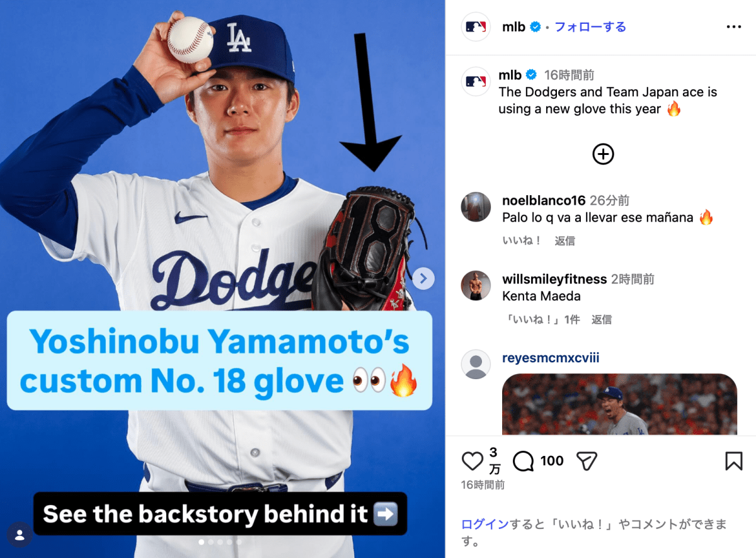Load more comments with the plus circle
Image resolution: width=756 pixels, height=558 pixels.
[x=603, y=154]
